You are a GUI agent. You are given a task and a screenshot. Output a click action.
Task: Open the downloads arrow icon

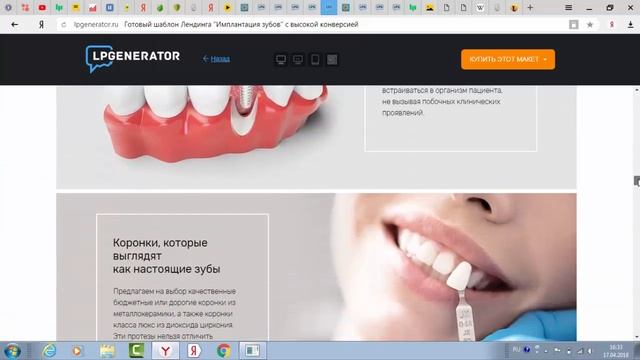pyautogui.click(x=630, y=24)
